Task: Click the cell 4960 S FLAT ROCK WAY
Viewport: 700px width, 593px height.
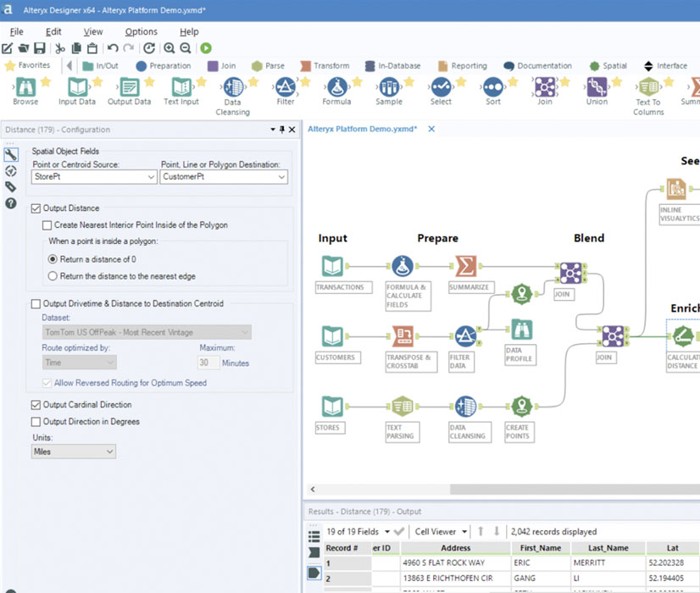Action: click(455, 563)
